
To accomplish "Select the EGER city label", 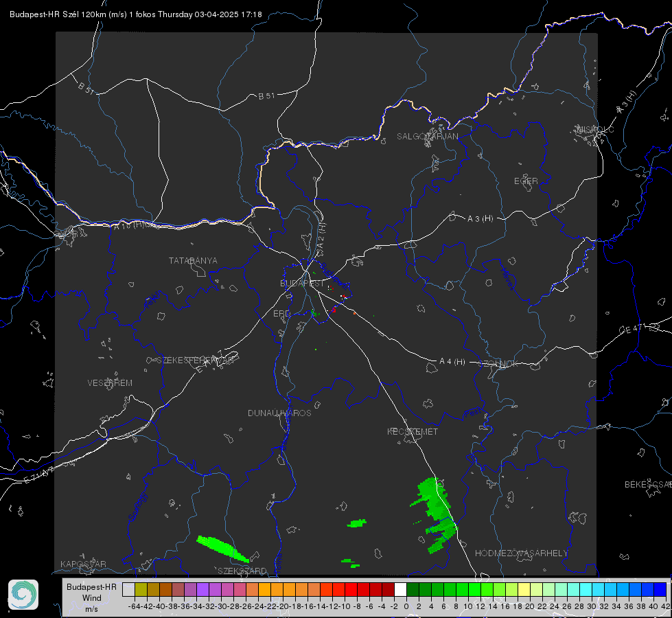I will [526, 181].
